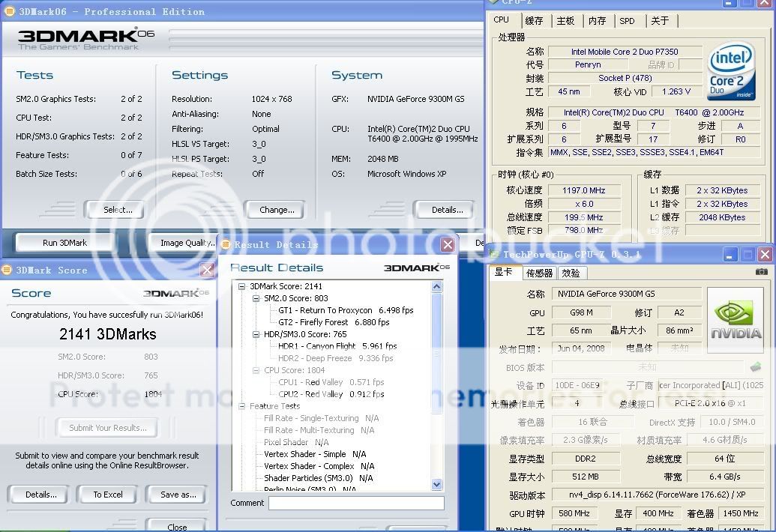This screenshot has width=776, height=532.
Task: Select GT1 - Return To Proxycon row
Action: click(346, 310)
